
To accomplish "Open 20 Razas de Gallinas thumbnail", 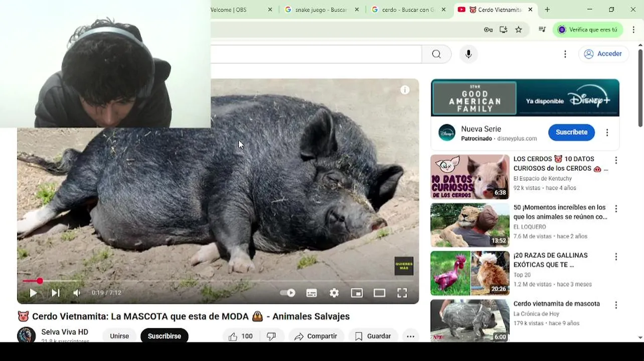I will pyautogui.click(x=470, y=273).
